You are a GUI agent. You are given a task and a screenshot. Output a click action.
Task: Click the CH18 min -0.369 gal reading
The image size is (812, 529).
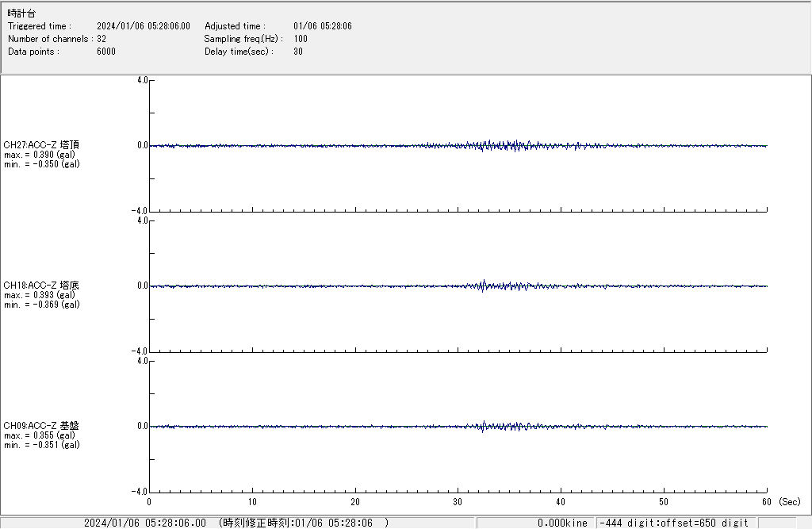coord(41,305)
